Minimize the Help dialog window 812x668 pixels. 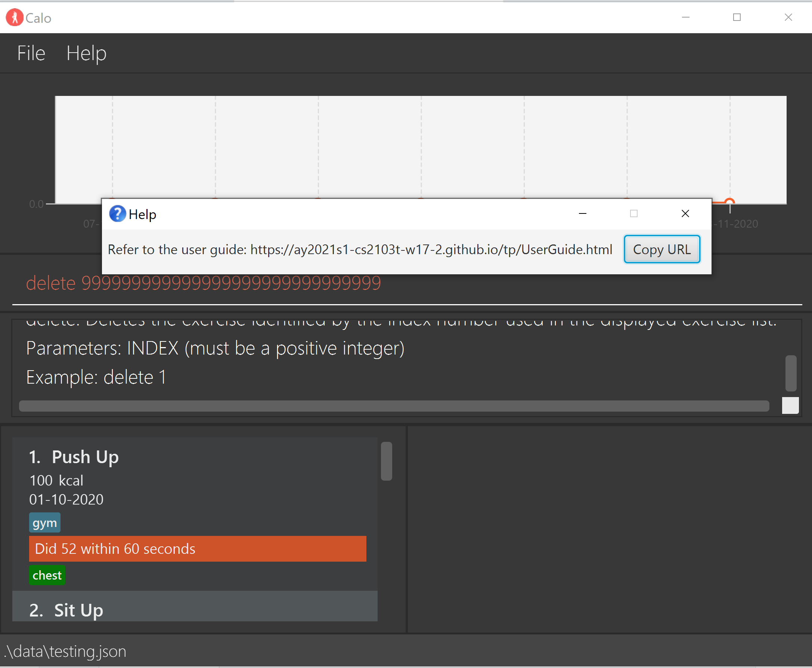click(582, 213)
